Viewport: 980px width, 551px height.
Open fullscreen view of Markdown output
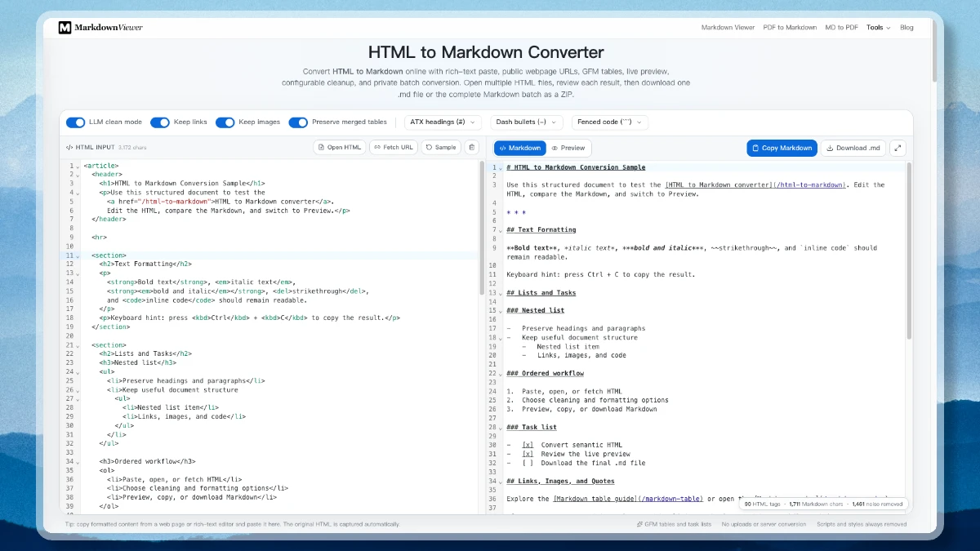898,148
